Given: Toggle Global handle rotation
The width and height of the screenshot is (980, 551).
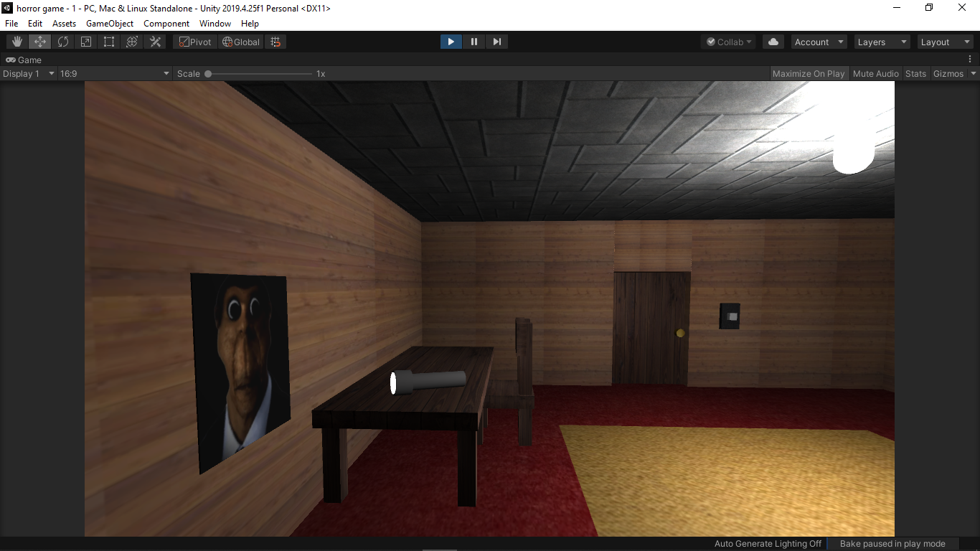Looking at the screenshot, I should (241, 42).
